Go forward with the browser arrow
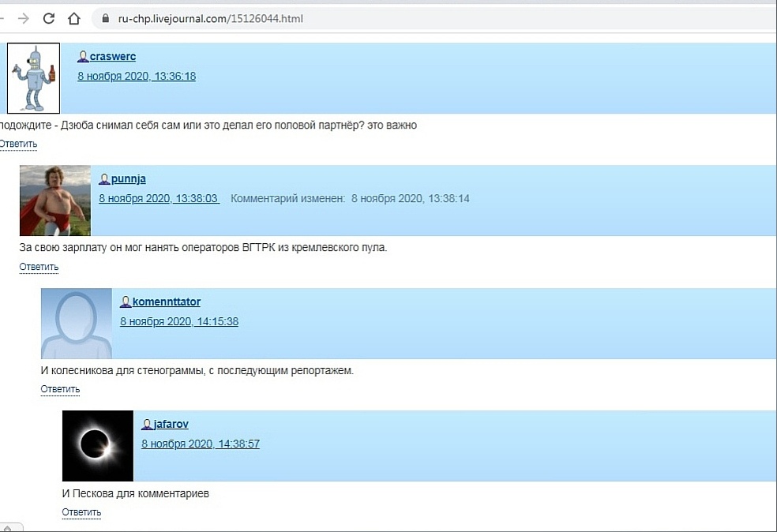Image resolution: width=777 pixels, height=532 pixels. [23, 19]
